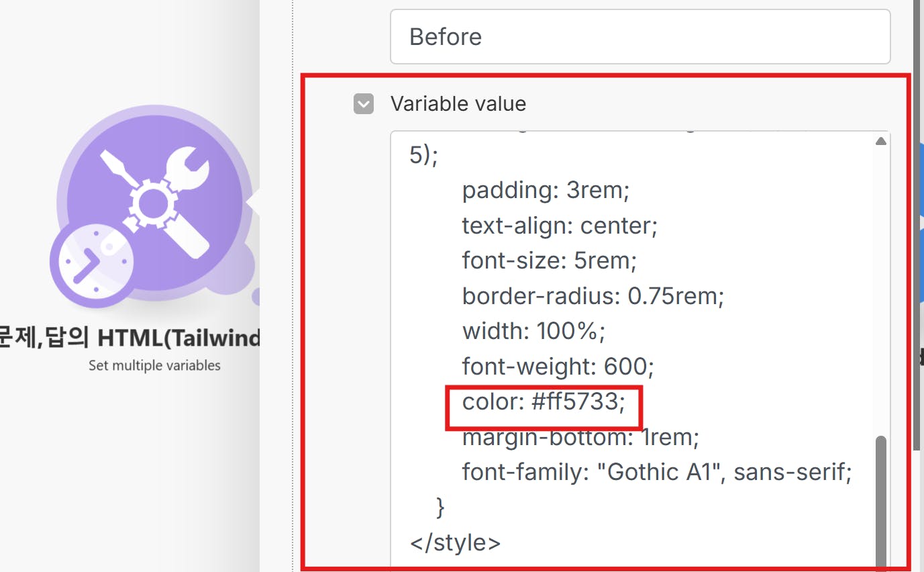Place cursor on font-family Gothic A1 line
The image size is (924, 572).
[x=657, y=472]
